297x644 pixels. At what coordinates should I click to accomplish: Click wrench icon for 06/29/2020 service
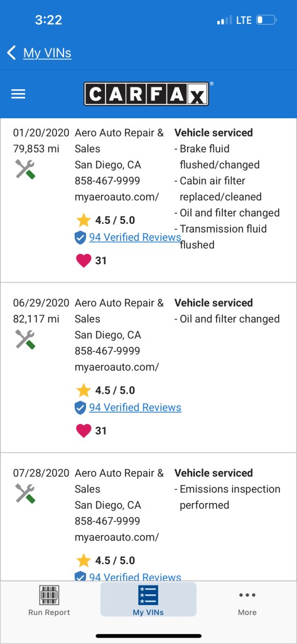[x=26, y=339]
